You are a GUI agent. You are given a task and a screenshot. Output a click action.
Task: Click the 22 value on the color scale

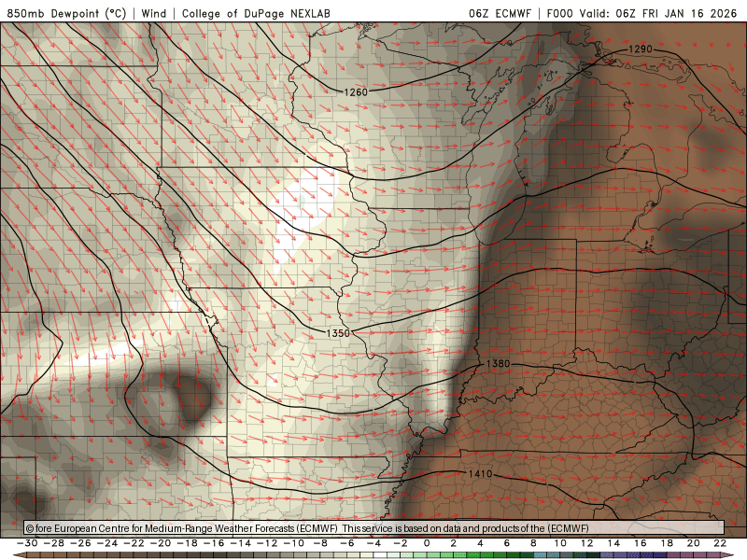pyautogui.click(x=720, y=543)
